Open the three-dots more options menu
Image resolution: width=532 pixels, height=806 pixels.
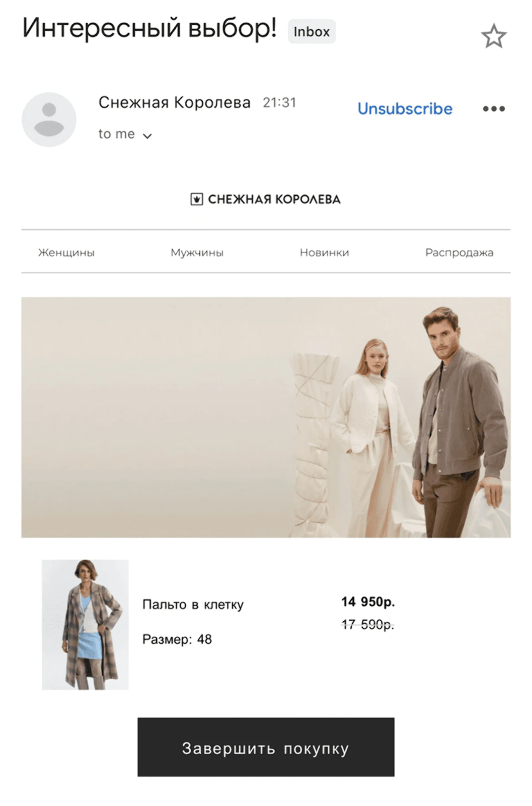coord(494,109)
